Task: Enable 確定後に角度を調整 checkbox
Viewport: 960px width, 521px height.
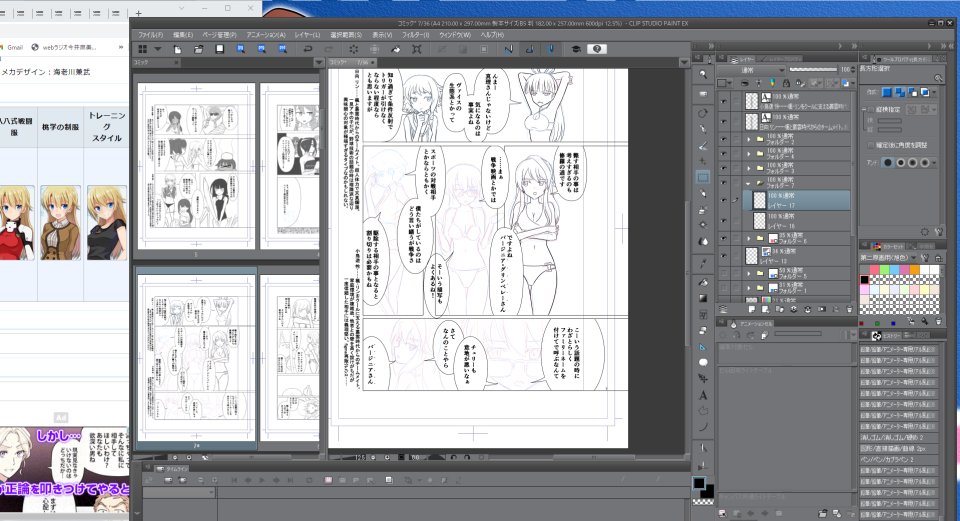Action: (871, 146)
